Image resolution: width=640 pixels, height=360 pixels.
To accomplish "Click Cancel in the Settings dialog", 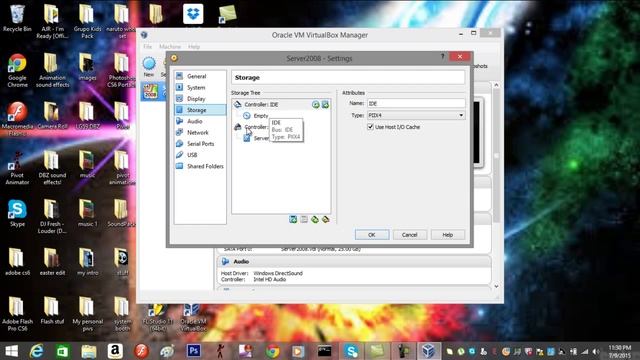I will [x=409, y=235].
